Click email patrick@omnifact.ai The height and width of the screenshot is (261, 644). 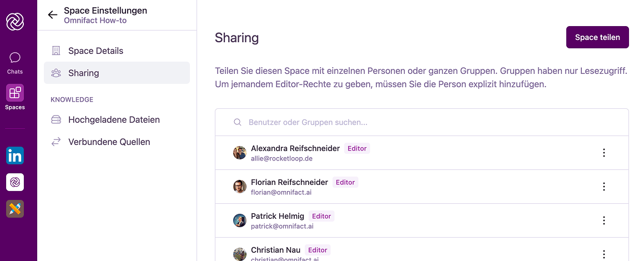[x=282, y=226]
